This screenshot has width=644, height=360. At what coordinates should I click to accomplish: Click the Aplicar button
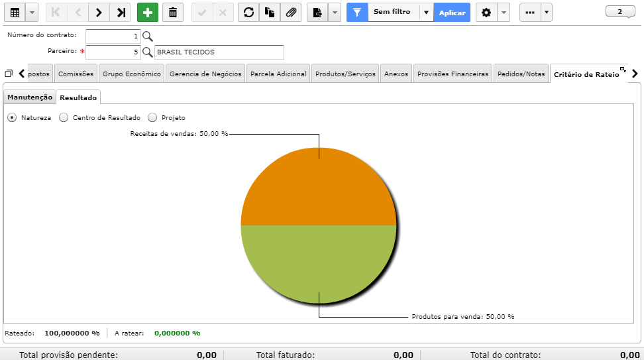tap(452, 13)
